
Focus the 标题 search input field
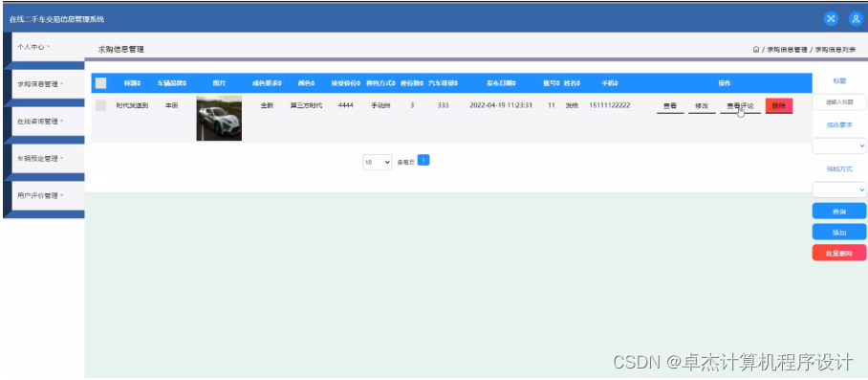click(x=838, y=101)
